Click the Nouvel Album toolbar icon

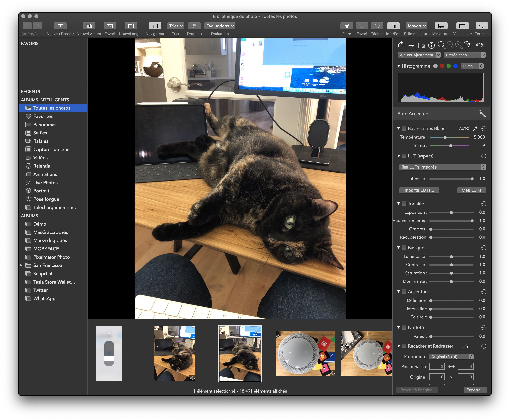pyautogui.click(x=89, y=26)
